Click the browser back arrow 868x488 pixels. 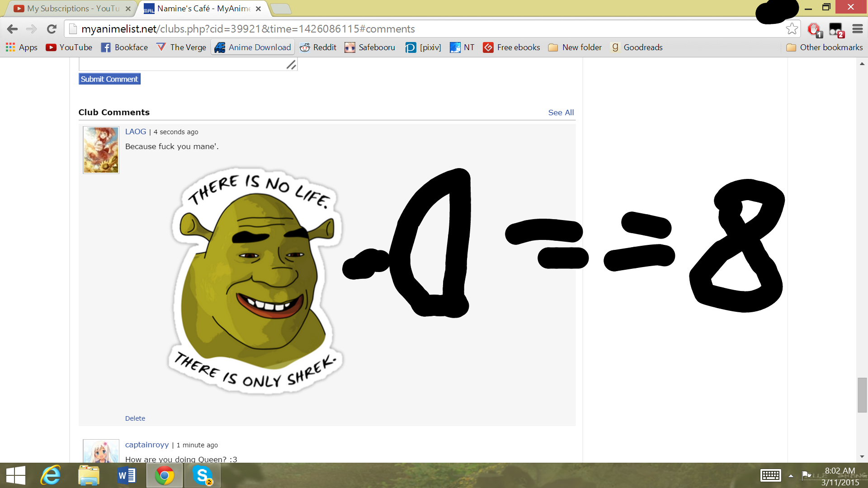click(x=12, y=29)
